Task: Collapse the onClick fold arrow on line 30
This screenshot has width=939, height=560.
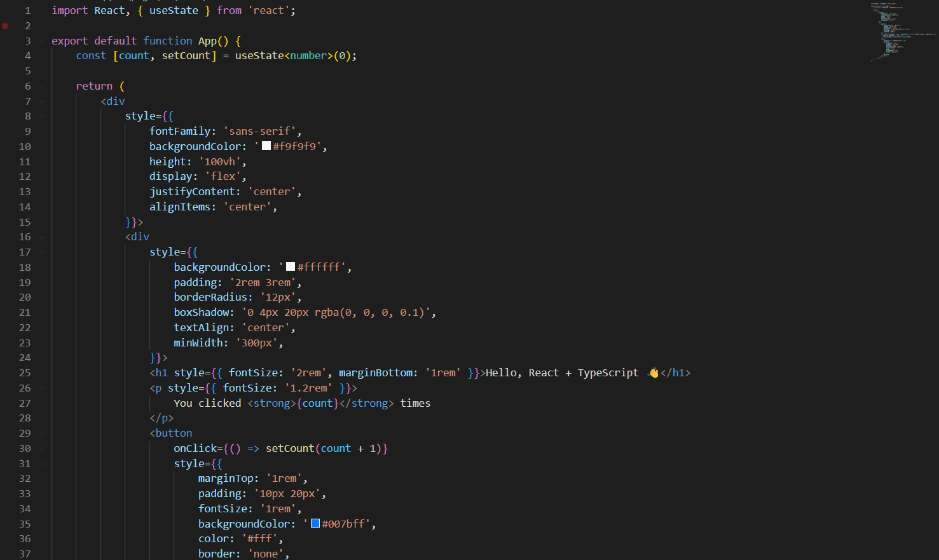Action: point(43,449)
